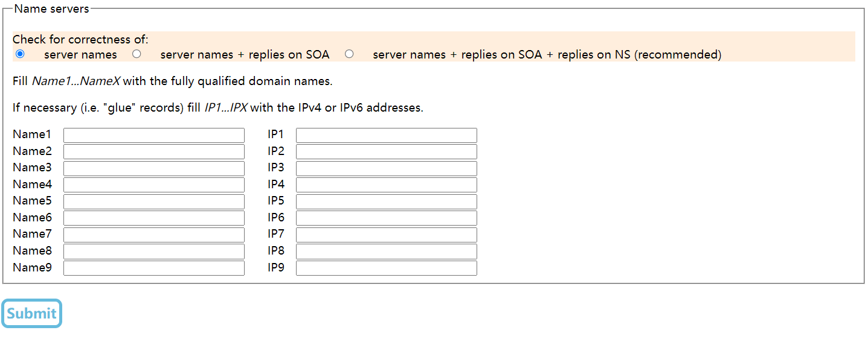
Task: Select the IP4 address box
Action: coord(387,185)
